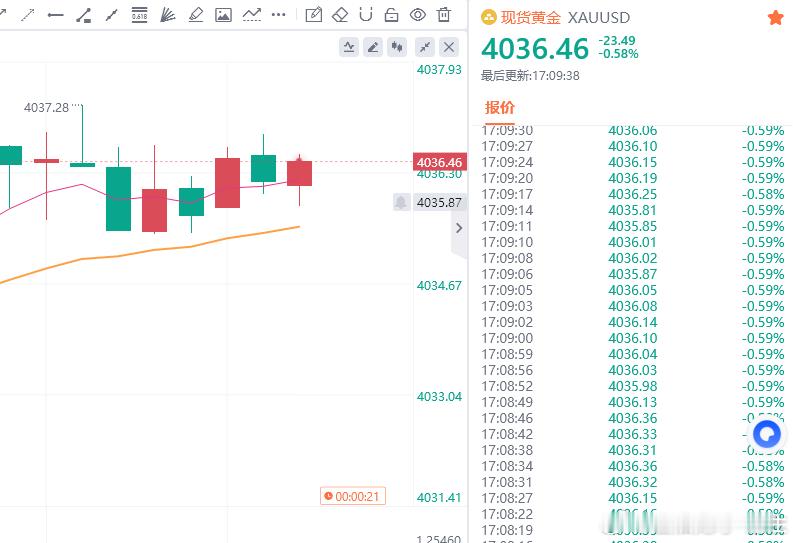
Task: Click the -23.49 price change value
Action: 617,41
